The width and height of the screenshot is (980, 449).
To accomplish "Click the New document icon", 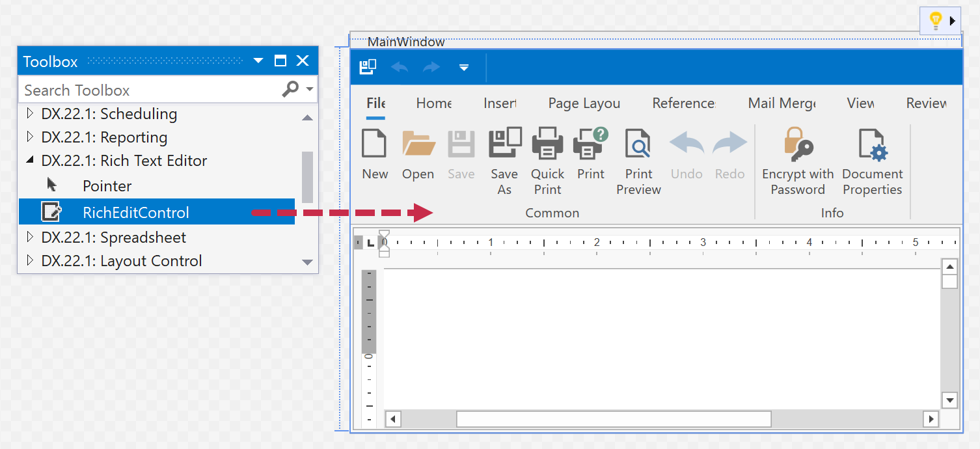I will click(375, 144).
